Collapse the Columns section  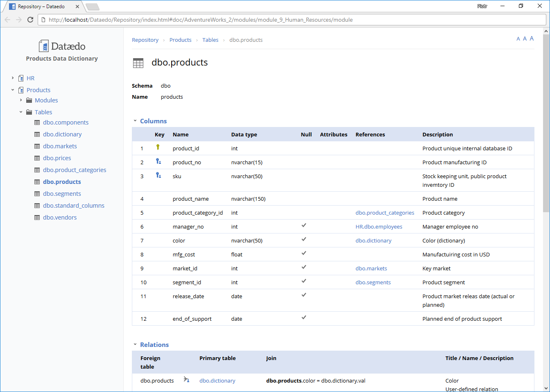[x=135, y=121]
